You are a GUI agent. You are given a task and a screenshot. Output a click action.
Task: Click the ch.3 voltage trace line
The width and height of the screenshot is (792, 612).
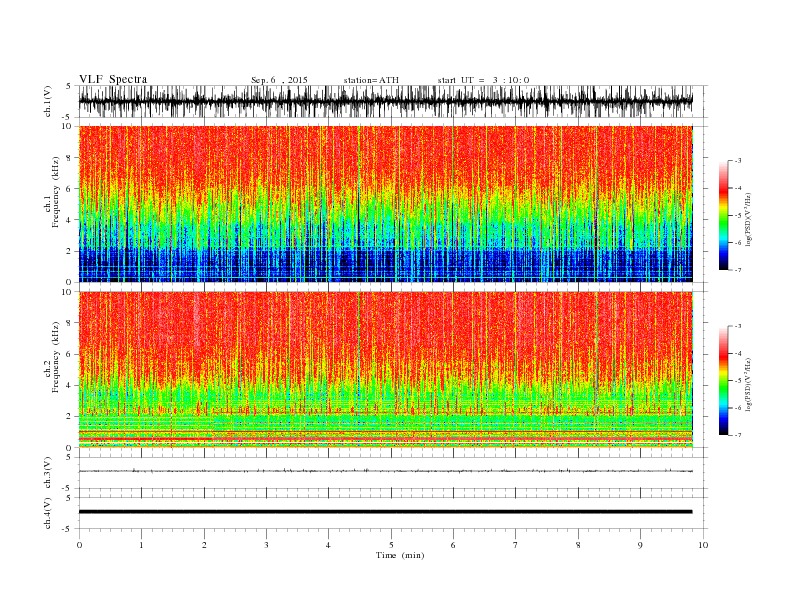point(385,471)
